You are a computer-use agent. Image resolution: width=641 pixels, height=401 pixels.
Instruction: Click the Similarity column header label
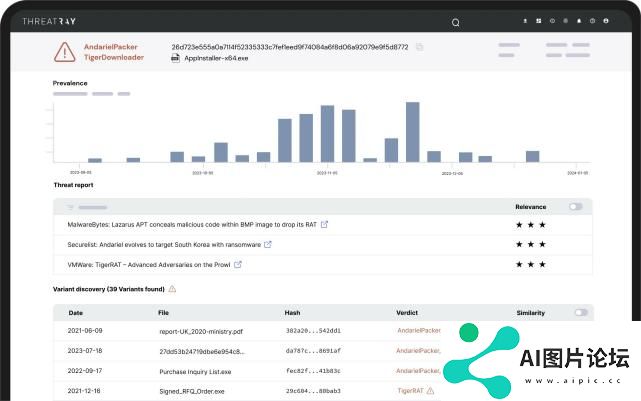pyautogui.click(x=531, y=313)
